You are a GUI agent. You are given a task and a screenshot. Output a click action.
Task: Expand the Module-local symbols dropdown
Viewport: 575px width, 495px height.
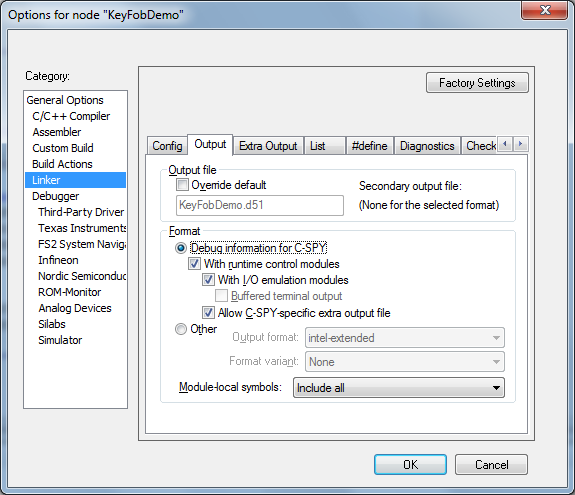tap(399, 388)
